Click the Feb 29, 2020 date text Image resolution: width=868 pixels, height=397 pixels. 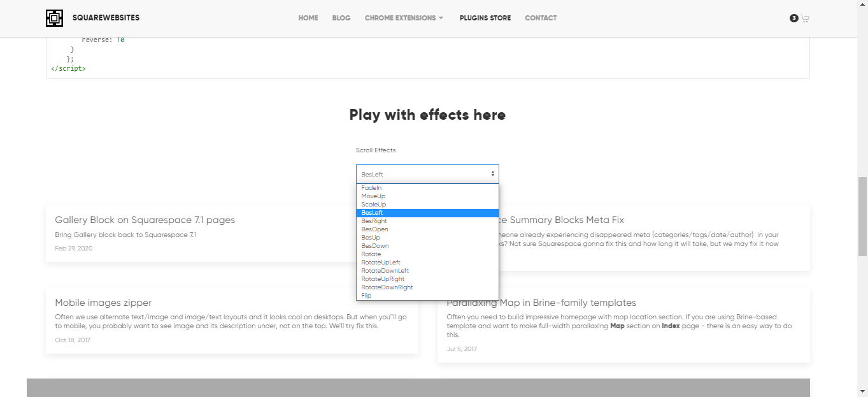click(x=74, y=249)
